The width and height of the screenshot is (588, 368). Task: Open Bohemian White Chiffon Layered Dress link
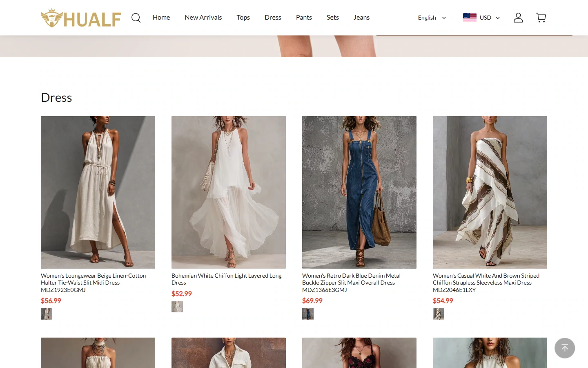click(x=227, y=279)
